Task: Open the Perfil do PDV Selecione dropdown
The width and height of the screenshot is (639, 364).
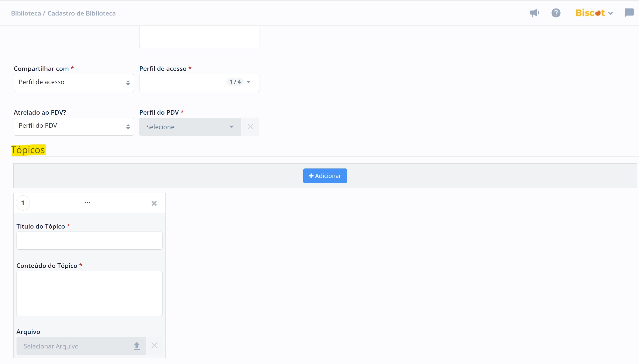Action: pos(190,127)
